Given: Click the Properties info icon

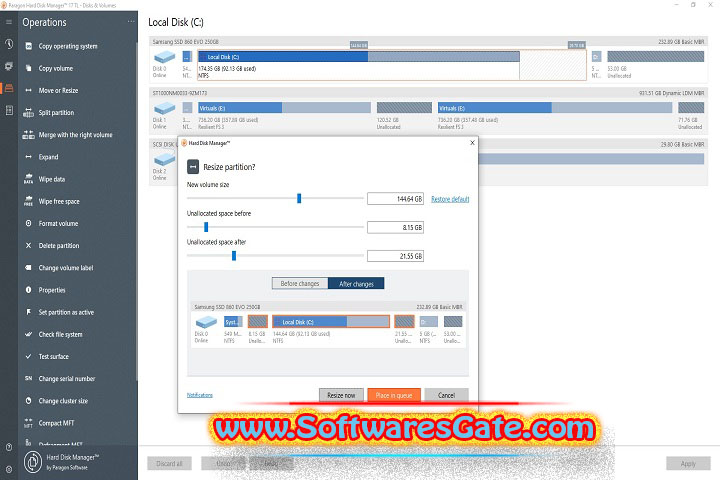Looking at the screenshot, I should tap(28, 290).
